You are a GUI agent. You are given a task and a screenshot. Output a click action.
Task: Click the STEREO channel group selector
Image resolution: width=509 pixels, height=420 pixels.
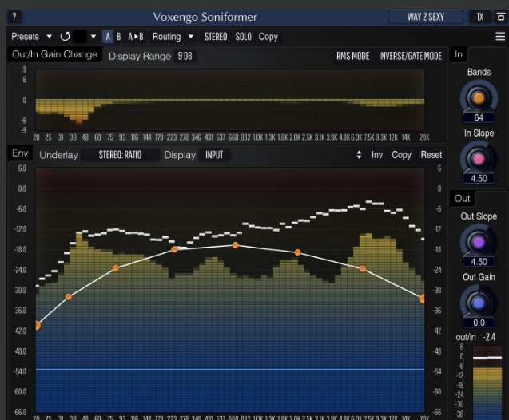[216, 36]
